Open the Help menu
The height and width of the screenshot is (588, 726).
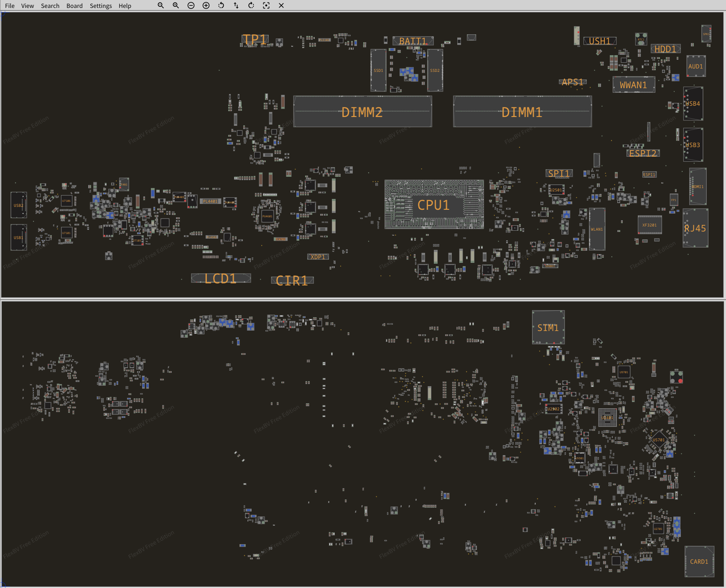(125, 6)
